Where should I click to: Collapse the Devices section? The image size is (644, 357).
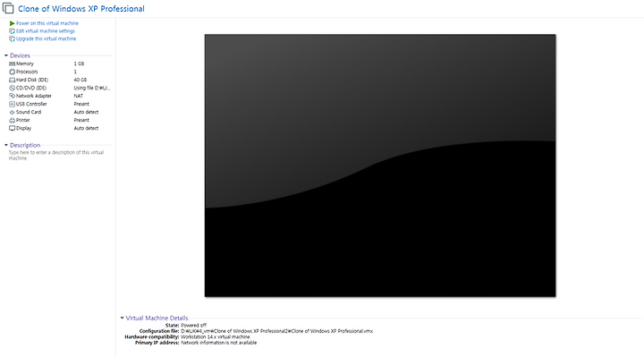coord(6,55)
